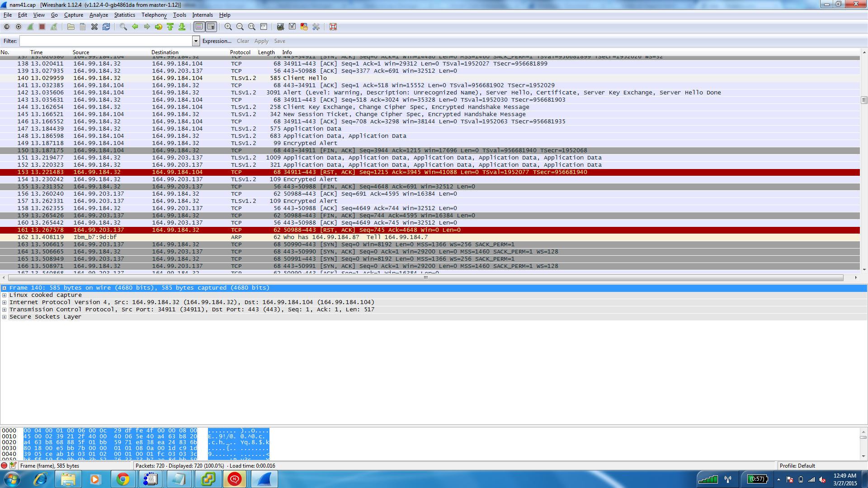Click the Expression... button

click(217, 41)
